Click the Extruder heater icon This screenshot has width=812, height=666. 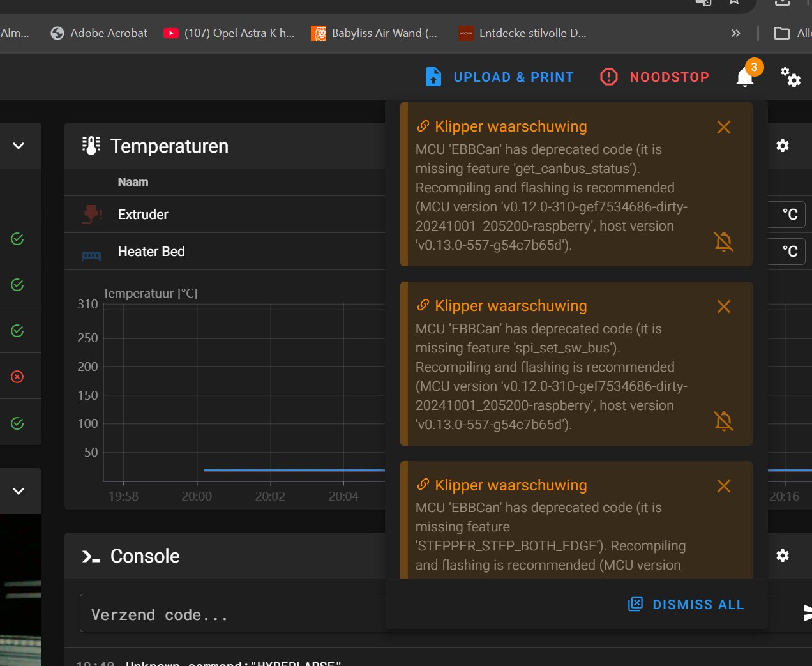tap(92, 215)
